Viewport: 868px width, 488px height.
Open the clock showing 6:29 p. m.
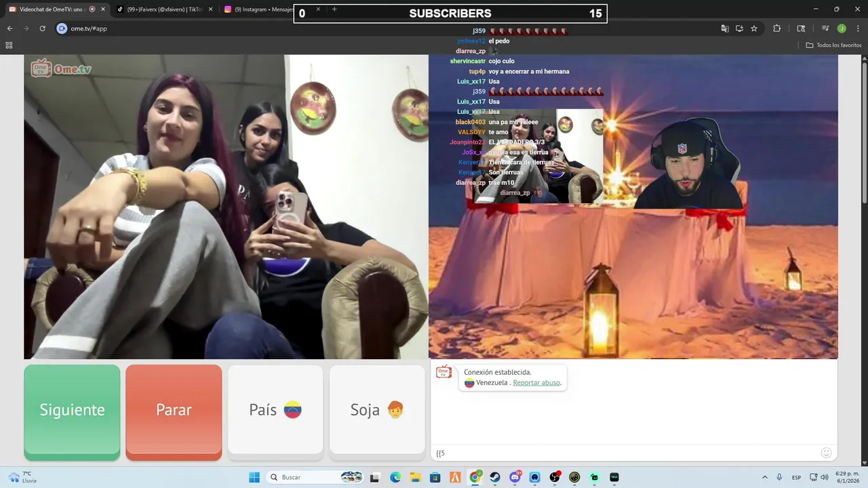pyautogui.click(x=848, y=477)
